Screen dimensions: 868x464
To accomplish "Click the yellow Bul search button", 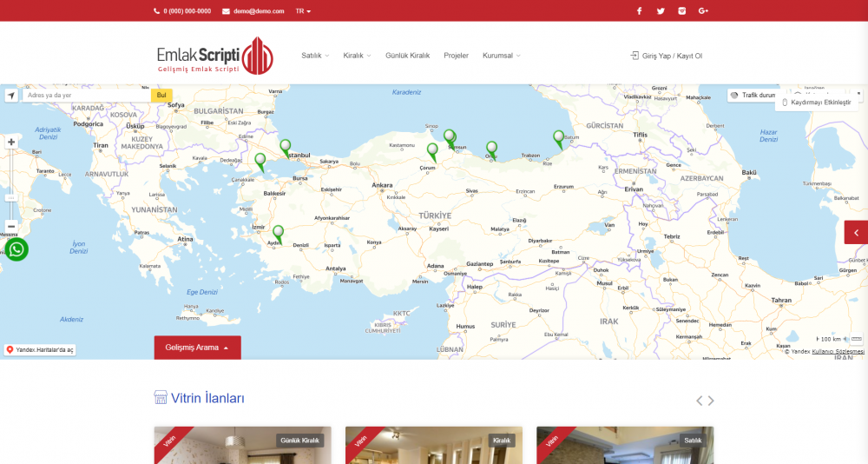I will [x=161, y=96].
